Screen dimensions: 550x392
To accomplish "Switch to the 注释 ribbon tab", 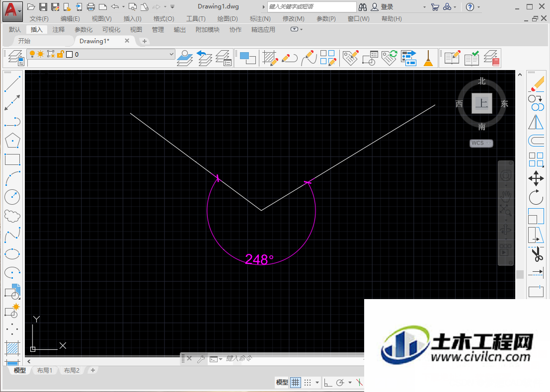I will pos(59,29).
